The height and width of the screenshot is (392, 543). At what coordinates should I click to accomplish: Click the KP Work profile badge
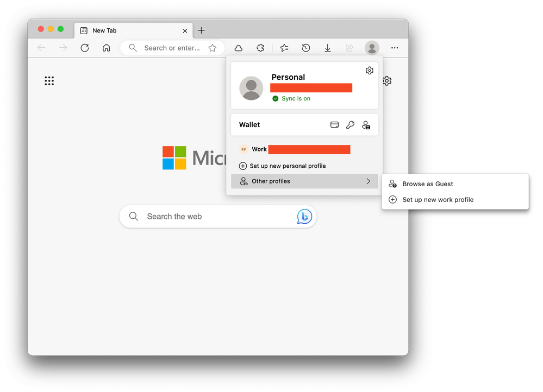pyautogui.click(x=244, y=149)
